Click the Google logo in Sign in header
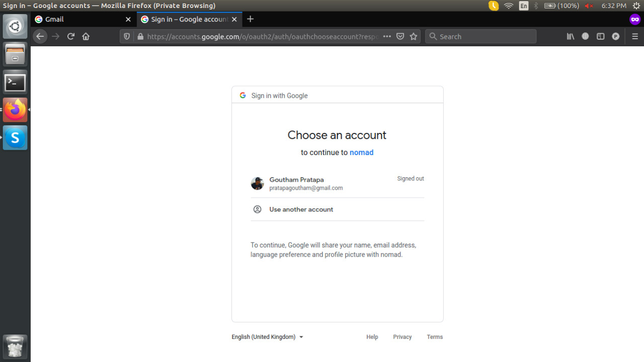Screen dimensions: 644x362 pyautogui.click(x=243, y=95)
